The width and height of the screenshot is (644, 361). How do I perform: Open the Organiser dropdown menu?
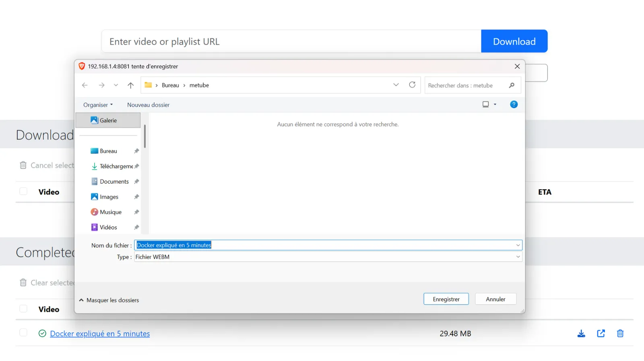(x=98, y=105)
